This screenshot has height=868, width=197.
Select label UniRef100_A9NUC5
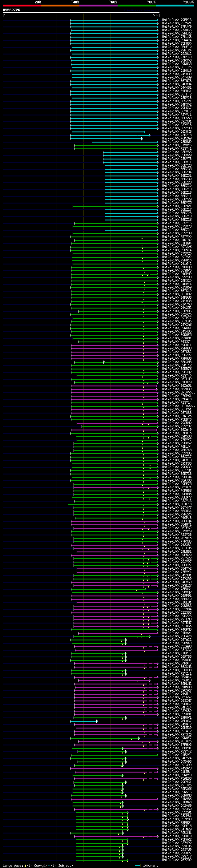[176, 64]
